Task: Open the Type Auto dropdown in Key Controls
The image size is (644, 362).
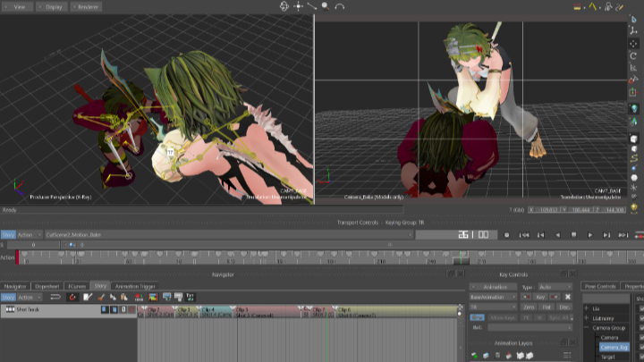Action: (555, 287)
